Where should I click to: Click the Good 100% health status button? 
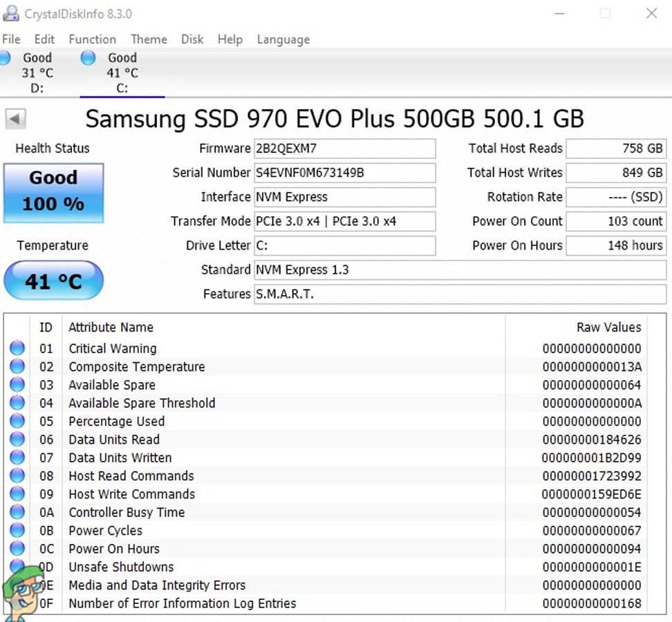click(x=53, y=192)
